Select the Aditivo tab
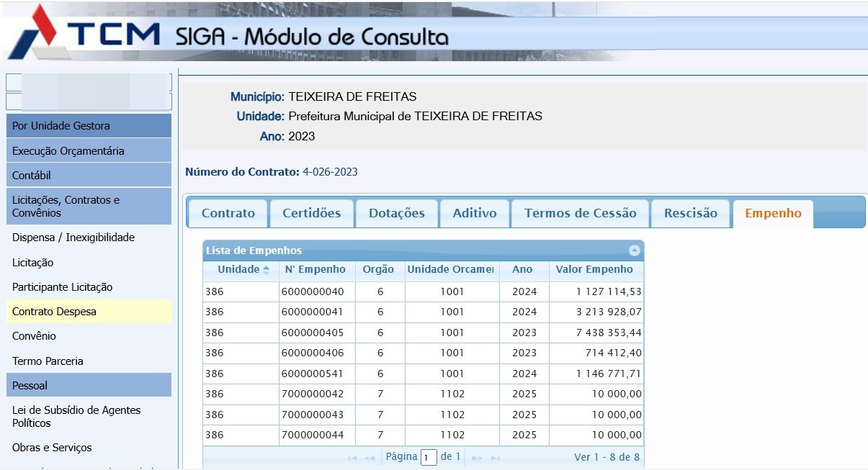The width and height of the screenshot is (868, 470). pyautogui.click(x=475, y=213)
